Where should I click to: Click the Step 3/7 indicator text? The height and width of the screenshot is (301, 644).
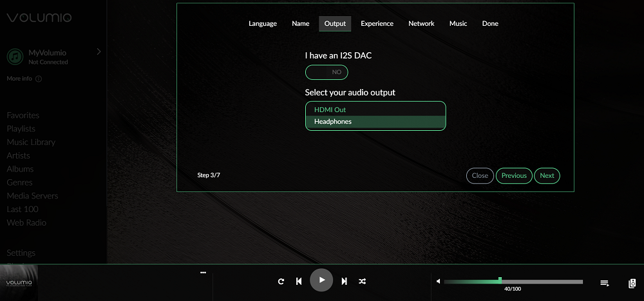coord(209,175)
